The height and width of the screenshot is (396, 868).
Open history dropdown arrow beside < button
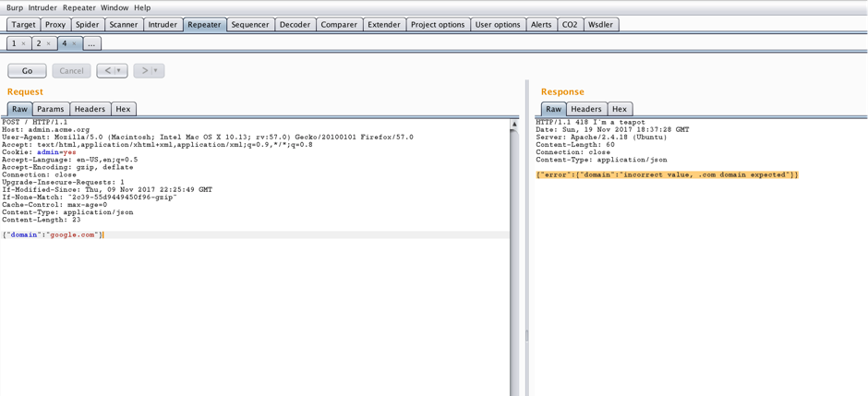121,71
